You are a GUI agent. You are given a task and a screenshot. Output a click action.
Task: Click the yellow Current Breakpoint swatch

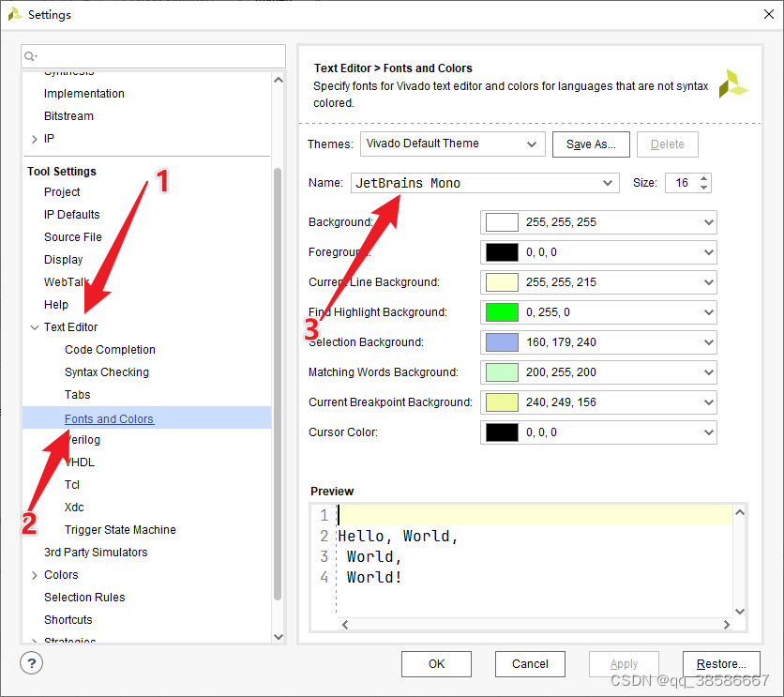pos(502,402)
